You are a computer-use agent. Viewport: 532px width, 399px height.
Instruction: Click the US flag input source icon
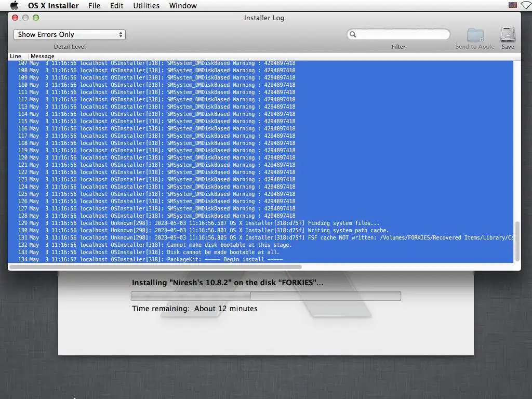tap(513, 5)
